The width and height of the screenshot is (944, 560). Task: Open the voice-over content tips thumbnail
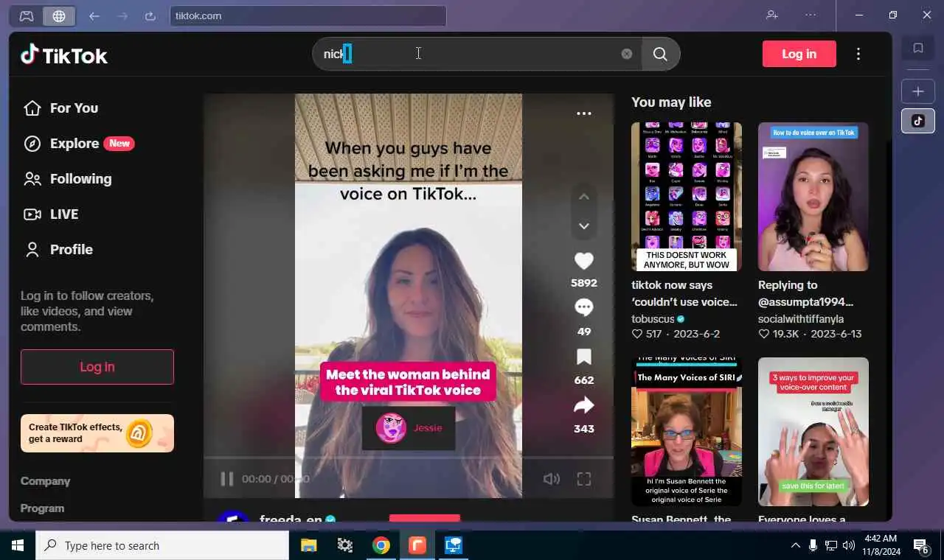[x=813, y=432]
